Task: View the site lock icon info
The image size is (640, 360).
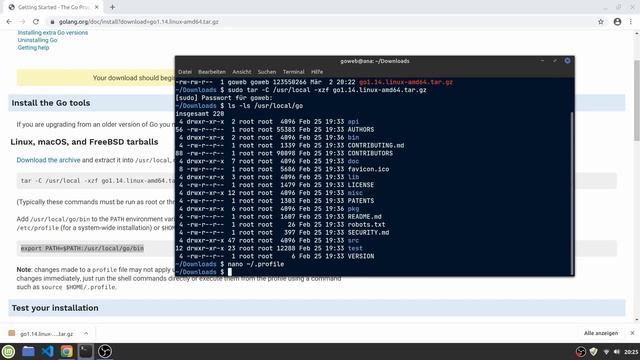Action: (52, 22)
